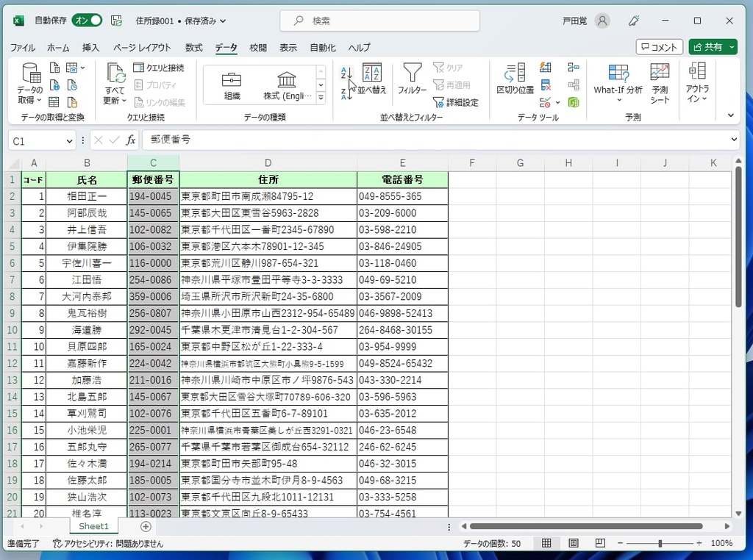Open Advanced filter (詳細設定)

tap(456, 102)
